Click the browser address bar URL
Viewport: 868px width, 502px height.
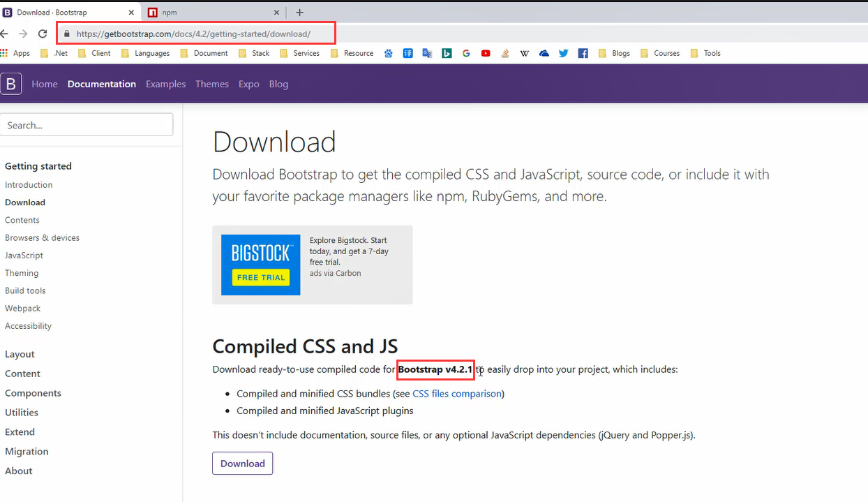(193, 34)
